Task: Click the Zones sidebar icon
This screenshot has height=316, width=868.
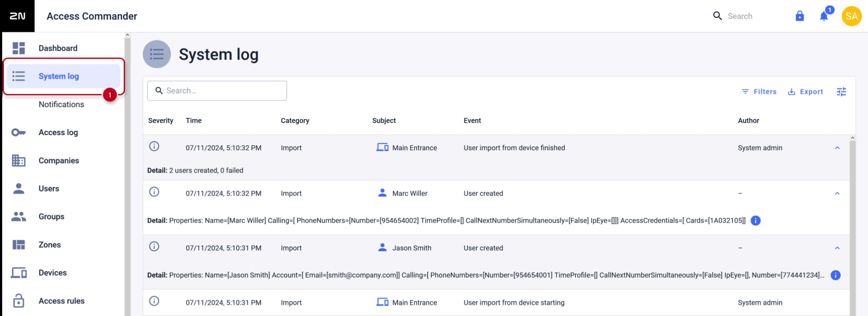Action: pyautogui.click(x=19, y=245)
